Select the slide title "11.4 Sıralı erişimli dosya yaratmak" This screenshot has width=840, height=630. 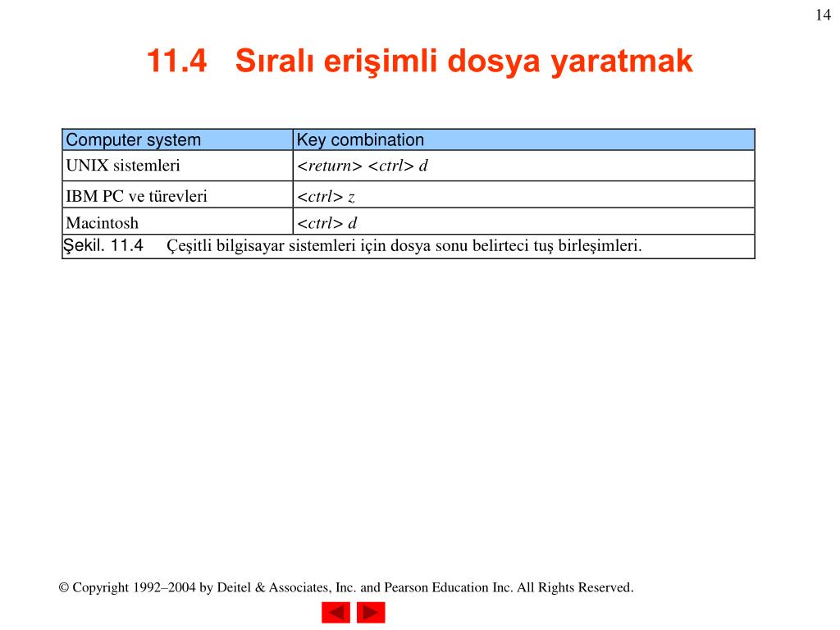point(419,61)
